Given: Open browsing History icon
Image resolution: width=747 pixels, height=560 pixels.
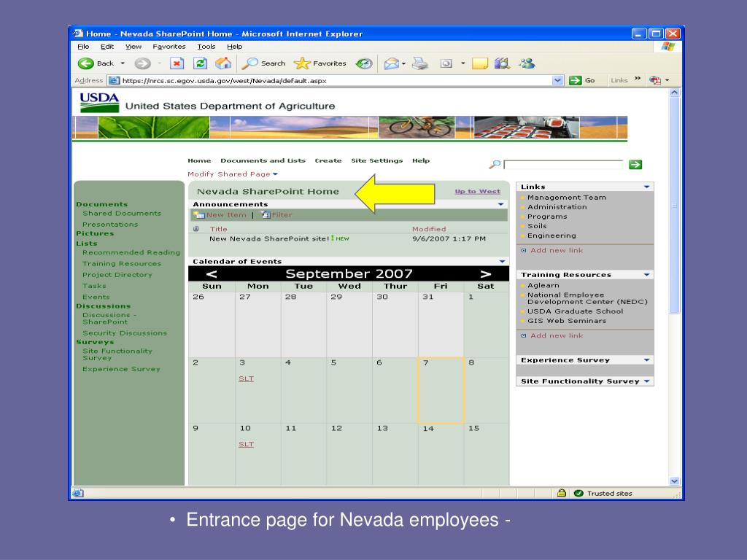Looking at the screenshot, I should pyautogui.click(x=364, y=63).
